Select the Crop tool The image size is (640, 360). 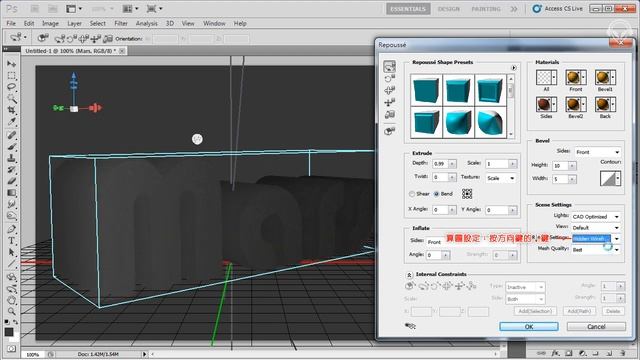(x=11, y=110)
